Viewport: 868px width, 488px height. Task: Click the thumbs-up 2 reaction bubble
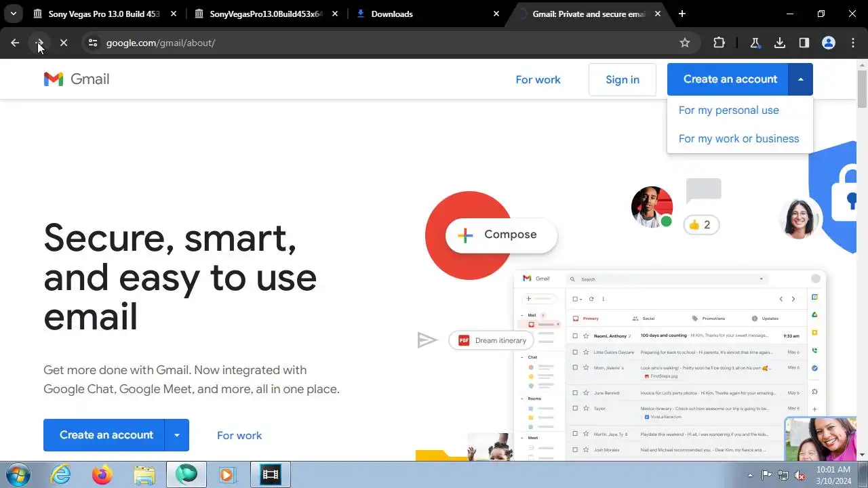point(701,224)
